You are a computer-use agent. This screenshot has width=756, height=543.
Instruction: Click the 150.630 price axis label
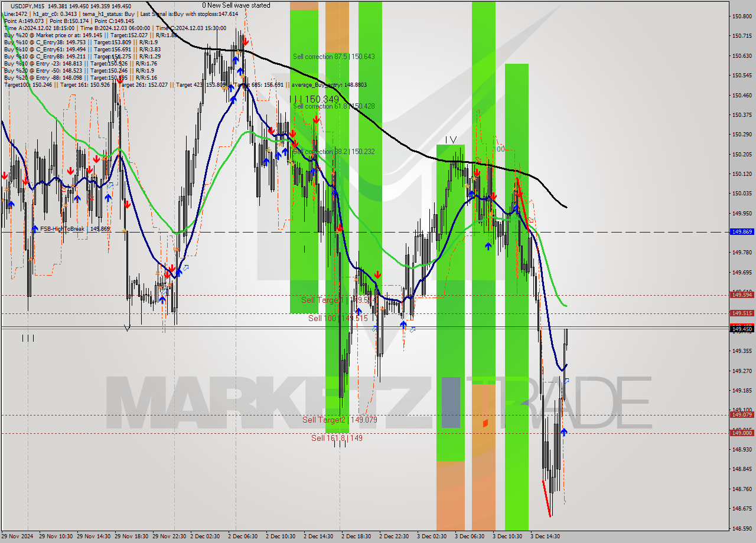coord(742,56)
